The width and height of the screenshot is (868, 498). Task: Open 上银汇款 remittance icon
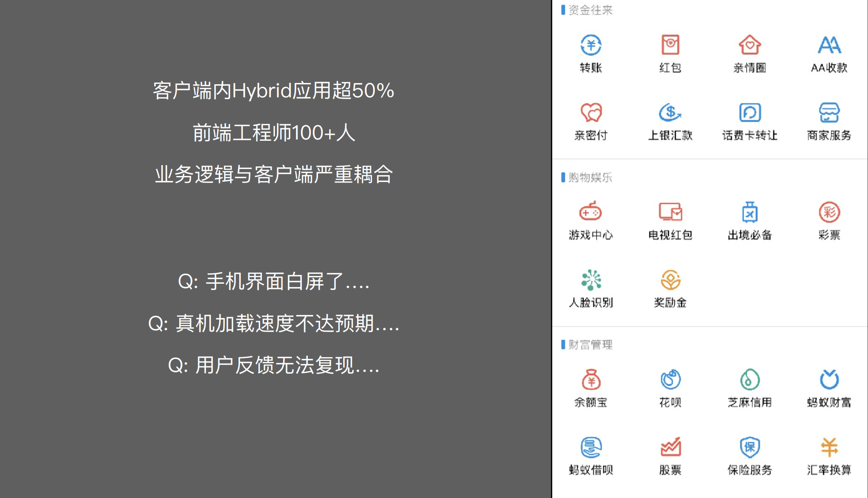670,113
